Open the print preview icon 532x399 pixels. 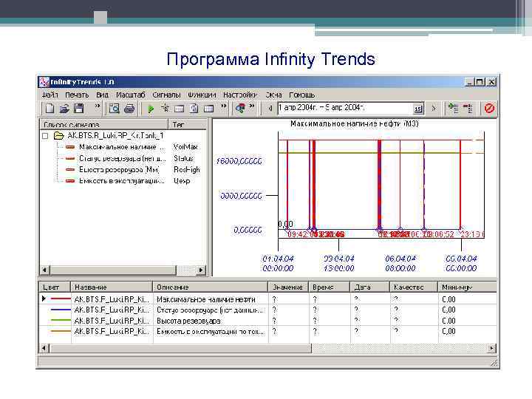point(115,109)
